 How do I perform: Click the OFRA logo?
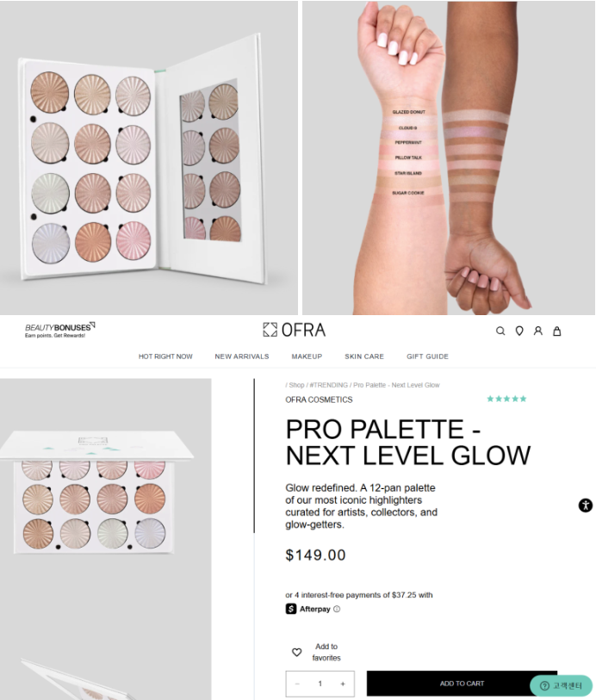tap(295, 330)
